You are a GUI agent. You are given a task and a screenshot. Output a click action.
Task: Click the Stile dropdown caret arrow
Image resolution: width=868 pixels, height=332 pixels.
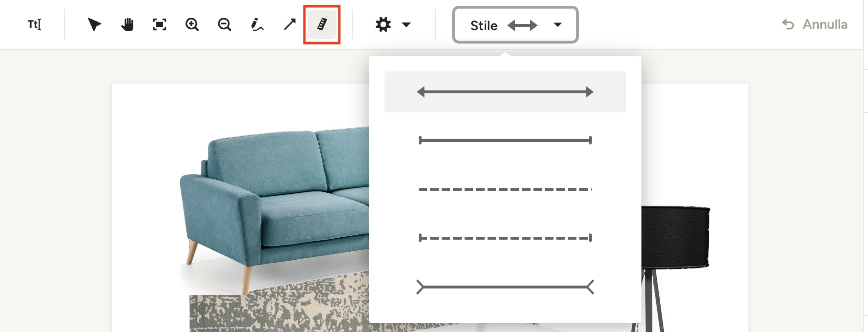click(557, 25)
